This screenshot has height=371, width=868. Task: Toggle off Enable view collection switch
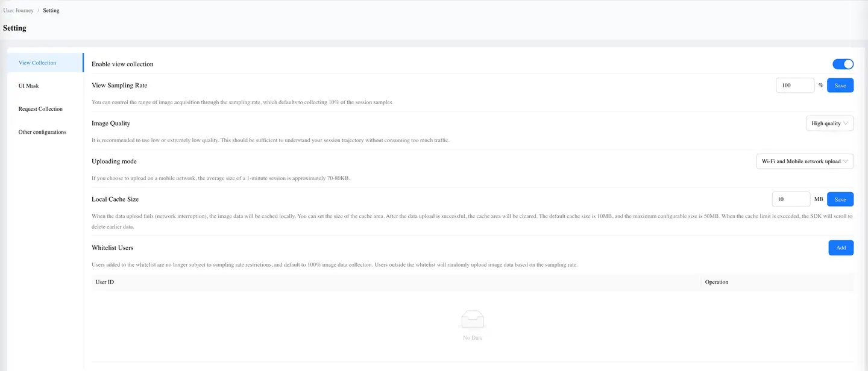[843, 64]
